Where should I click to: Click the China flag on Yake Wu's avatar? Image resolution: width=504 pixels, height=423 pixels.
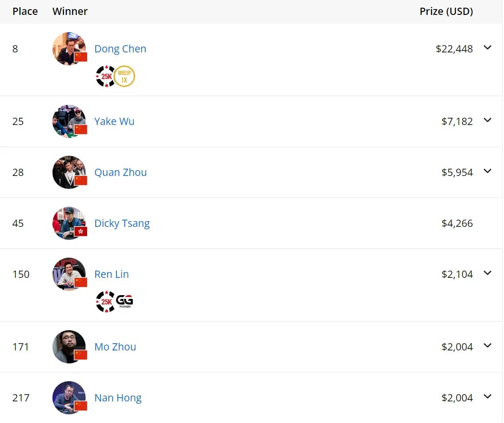click(81, 129)
